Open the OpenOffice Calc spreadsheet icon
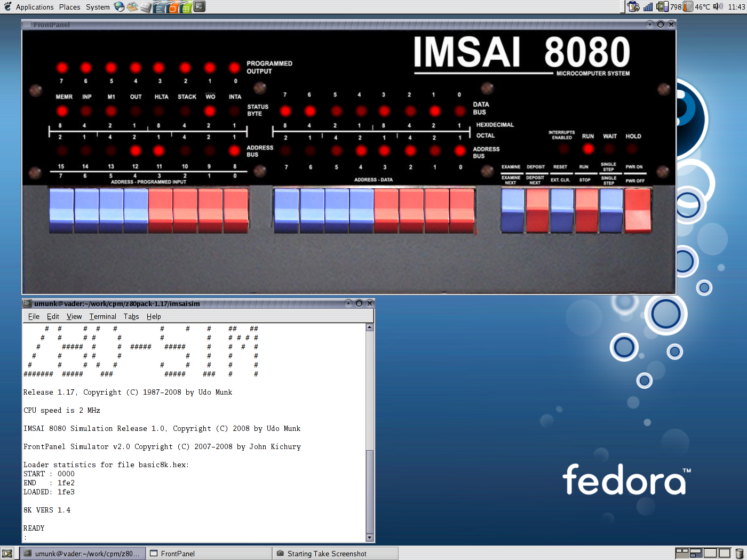This screenshot has width=747, height=560. 184,7
